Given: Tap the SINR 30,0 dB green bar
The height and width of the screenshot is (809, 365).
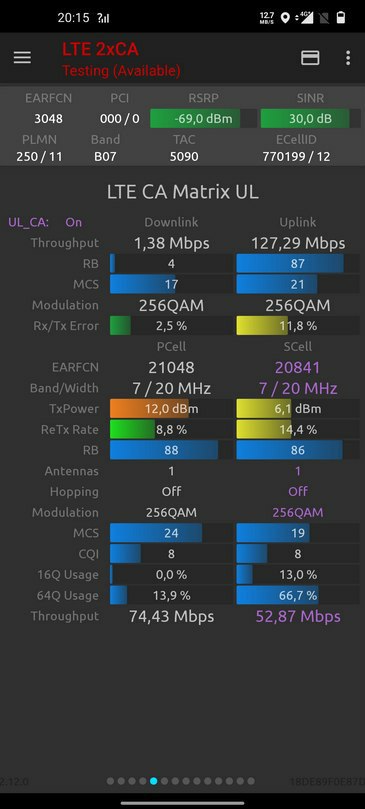Looking at the screenshot, I should (310, 119).
